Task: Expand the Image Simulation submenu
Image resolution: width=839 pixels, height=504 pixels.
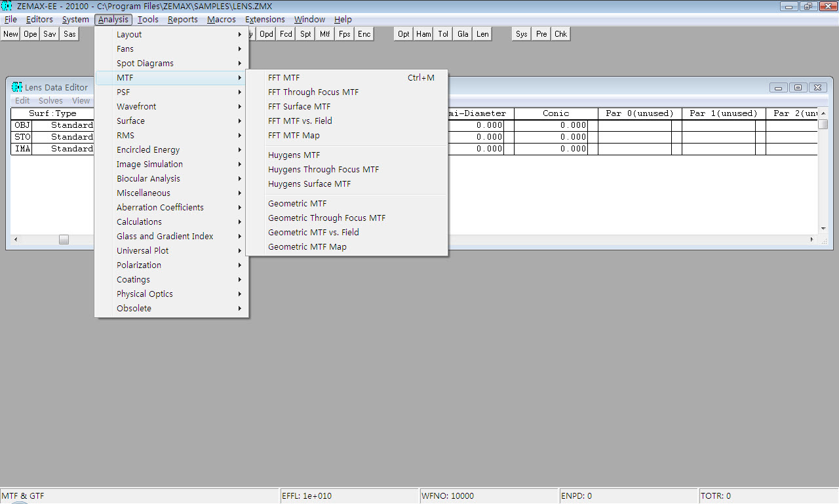Action: (x=172, y=164)
